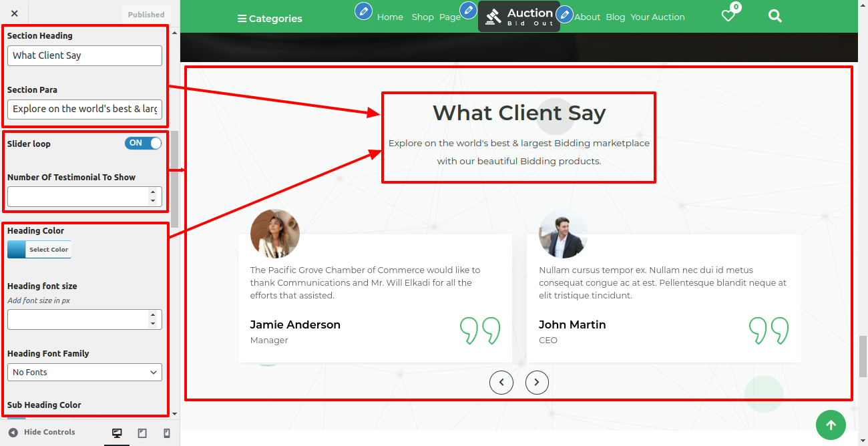Switch to desktop preview device icon
The image size is (868, 446).
tap(117, 433)
